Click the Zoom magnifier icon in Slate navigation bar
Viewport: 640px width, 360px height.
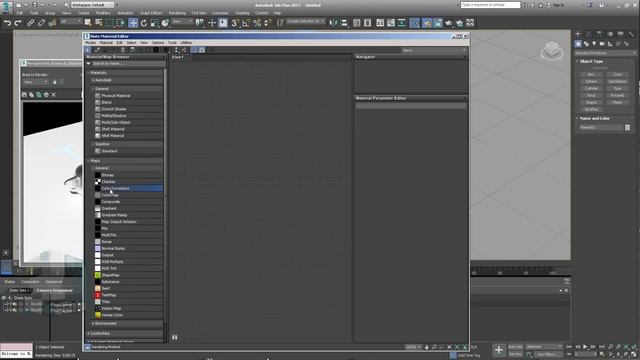click(x=434, y=347)
